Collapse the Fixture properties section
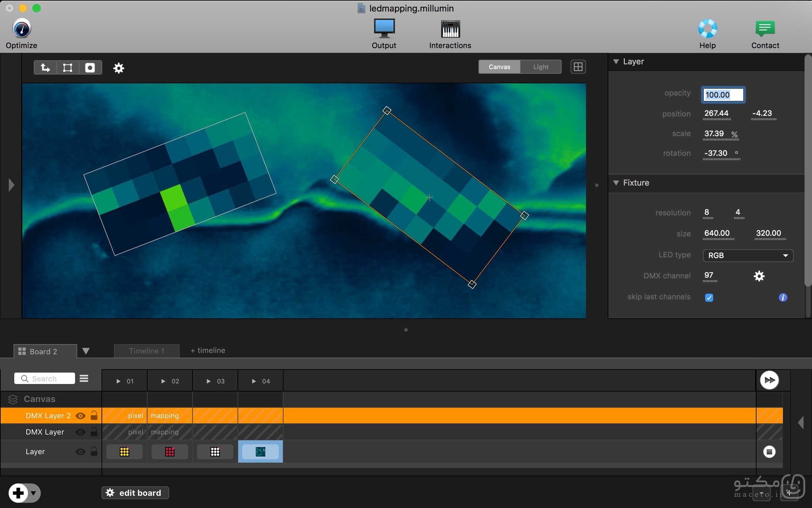The height and width of the screenshot is (508, 812). pos(616,183)
